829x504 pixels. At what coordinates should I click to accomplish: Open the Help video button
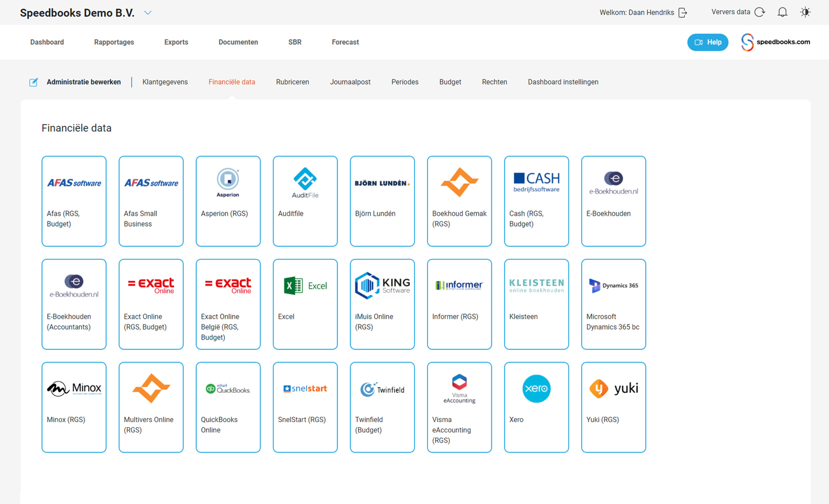(x=707, y=42)
